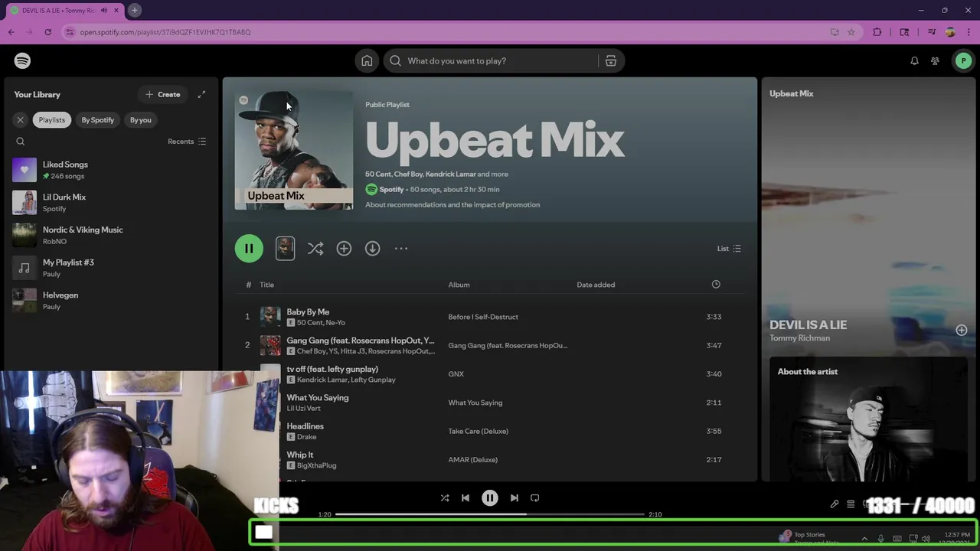Viewport: 980px width, 551px height.
Task: Bookmark this page with the star
Action: [x=851, y=32]
